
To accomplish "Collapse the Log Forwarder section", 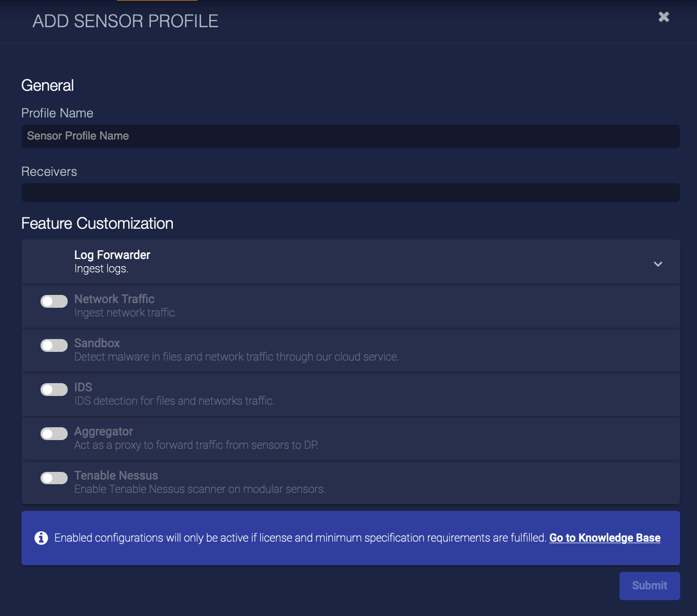I will pyautogui.click(x=658, y=264).
